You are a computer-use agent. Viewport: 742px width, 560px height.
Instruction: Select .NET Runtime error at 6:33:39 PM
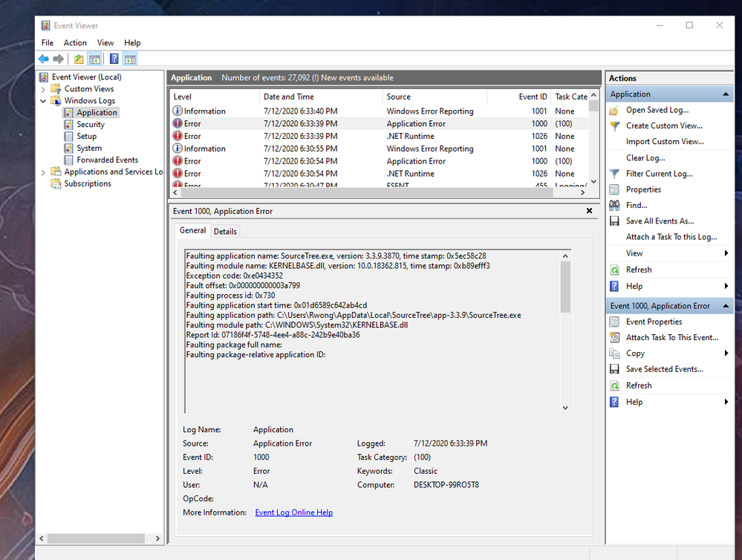pos(379,137)
